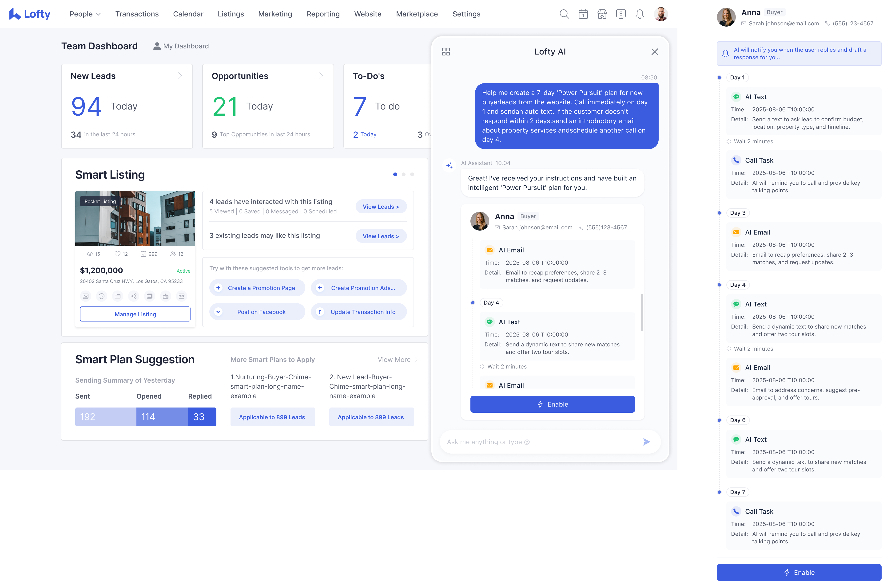
Task: Expand the Post on Facebook dropdown arrow
Action: point(219,312)
